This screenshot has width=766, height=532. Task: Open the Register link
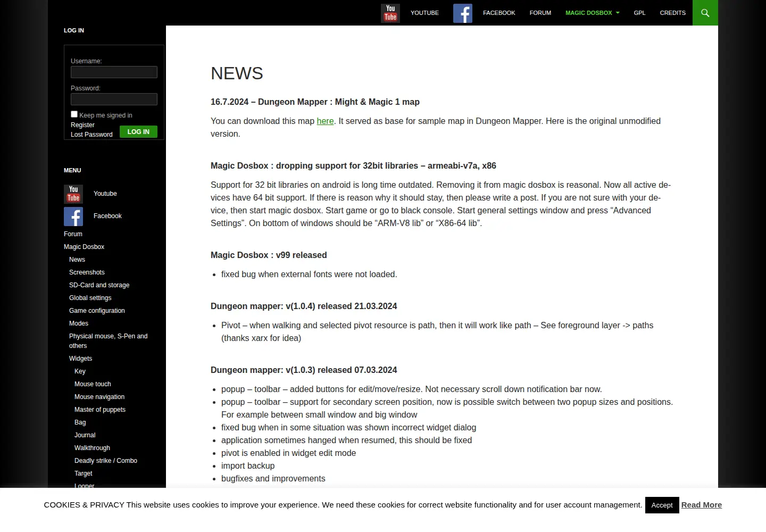click(82, 125)
